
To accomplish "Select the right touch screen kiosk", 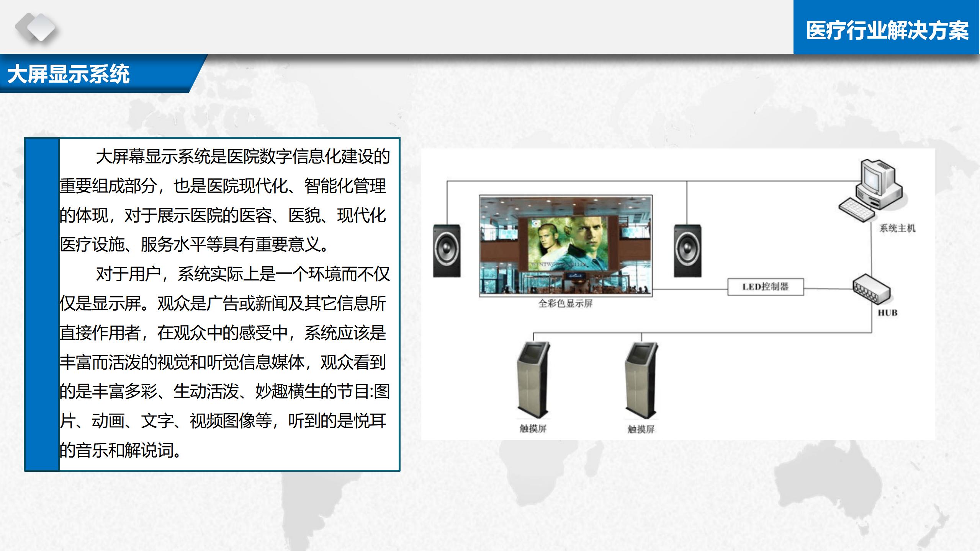I will click(x=641, y=380).
